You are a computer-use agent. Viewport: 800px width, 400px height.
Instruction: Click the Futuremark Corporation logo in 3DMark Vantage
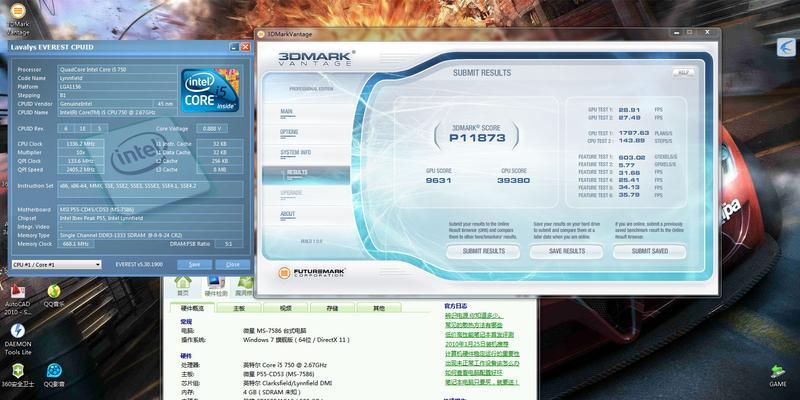[x=312, y=273]
